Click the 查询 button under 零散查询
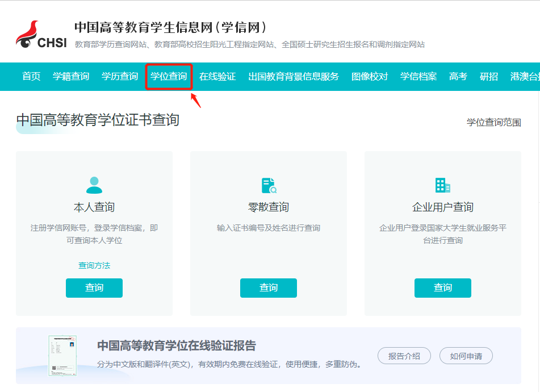Image resolution: width=540 pixels, height=392 pixels. click(268, 287)
